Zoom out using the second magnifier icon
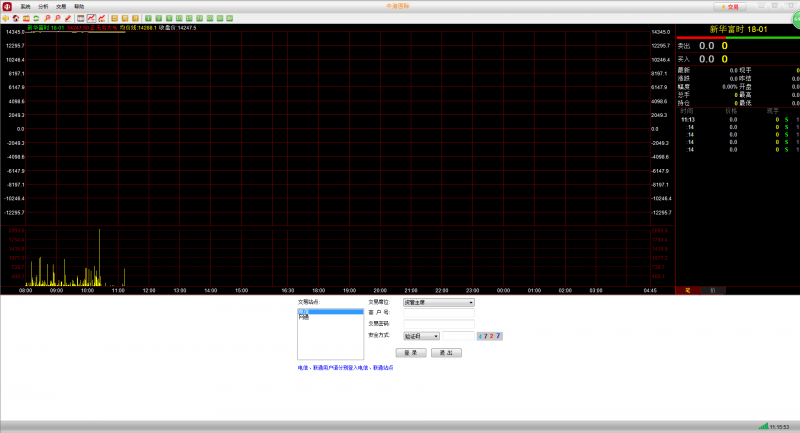The height and width of the screenshot is (433, 800). coord(57,18)
